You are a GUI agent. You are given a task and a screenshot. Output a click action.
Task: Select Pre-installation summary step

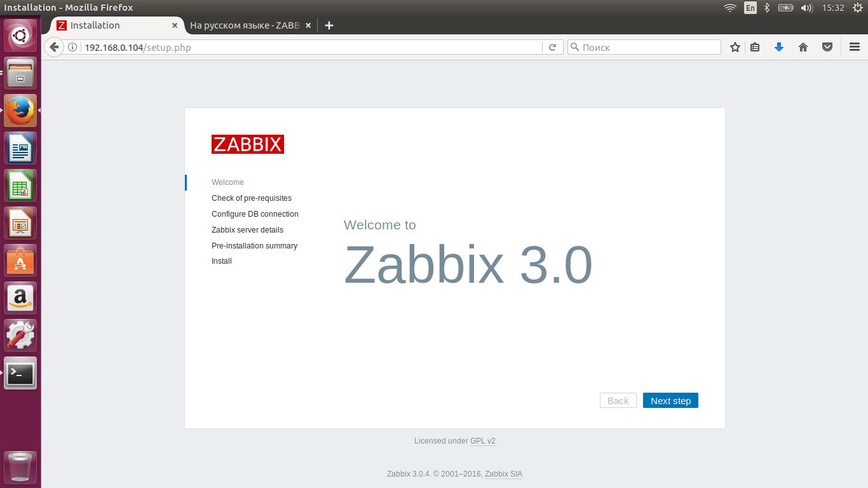click(x=254, y=246)
